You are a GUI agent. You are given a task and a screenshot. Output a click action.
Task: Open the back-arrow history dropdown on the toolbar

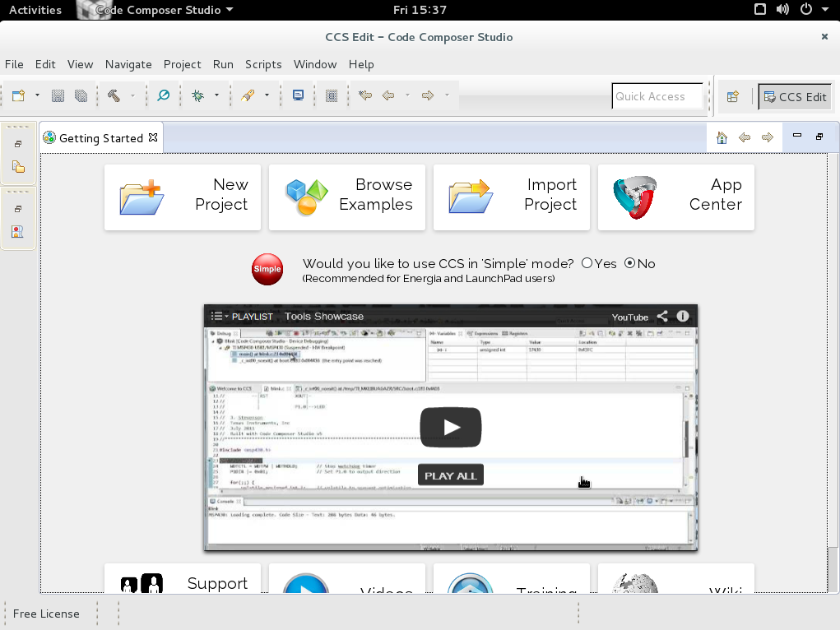pos(406,95)
